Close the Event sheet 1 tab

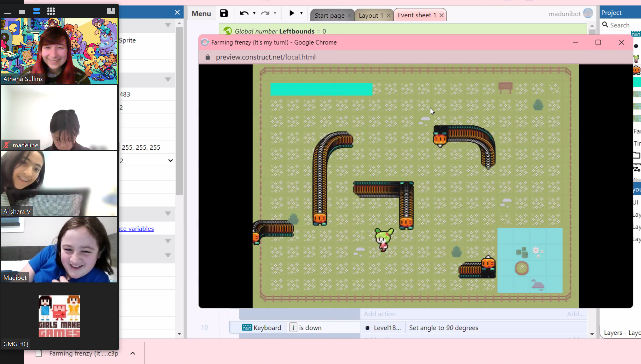442,16
